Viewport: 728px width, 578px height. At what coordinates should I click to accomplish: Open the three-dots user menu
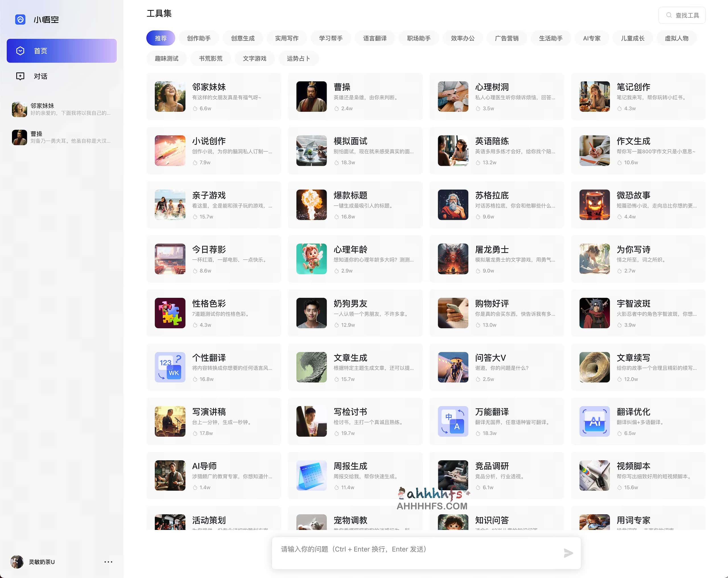pos(108,562)
